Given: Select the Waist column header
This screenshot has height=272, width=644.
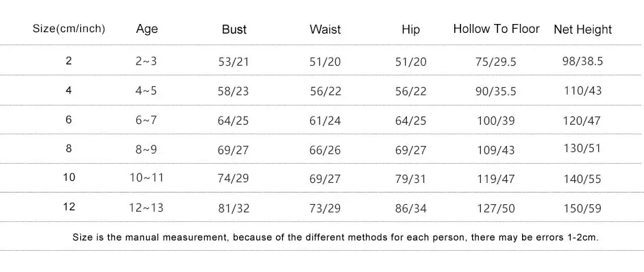Looking at the screenshot, I should [x=325, y=29].
